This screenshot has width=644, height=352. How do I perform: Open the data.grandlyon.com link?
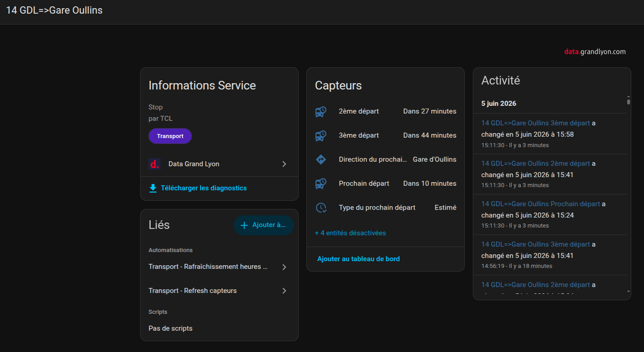click(595, 52)
